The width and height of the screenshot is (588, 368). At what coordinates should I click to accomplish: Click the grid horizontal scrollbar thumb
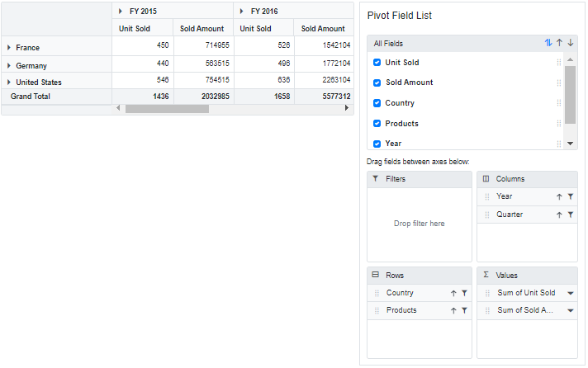click(x=167, y=109)
